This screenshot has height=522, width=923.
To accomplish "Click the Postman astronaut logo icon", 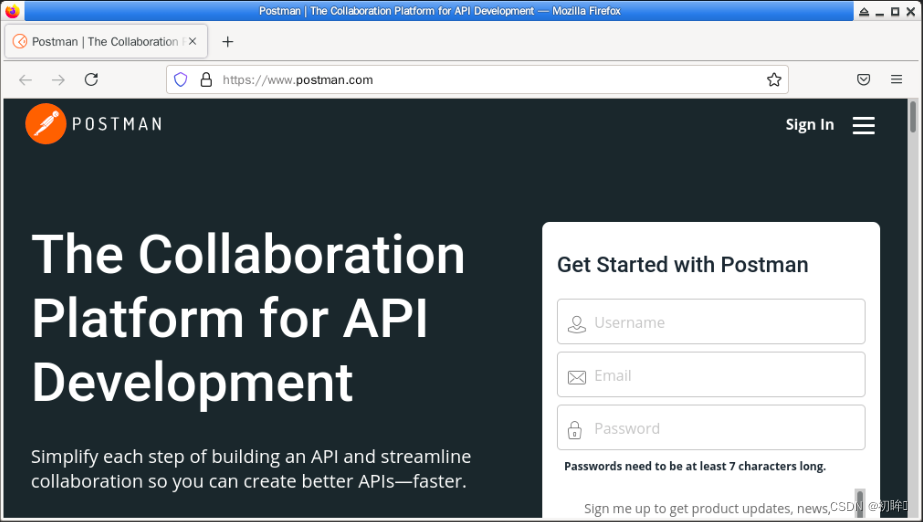I will pyautogui.click(x=45, y=124).
